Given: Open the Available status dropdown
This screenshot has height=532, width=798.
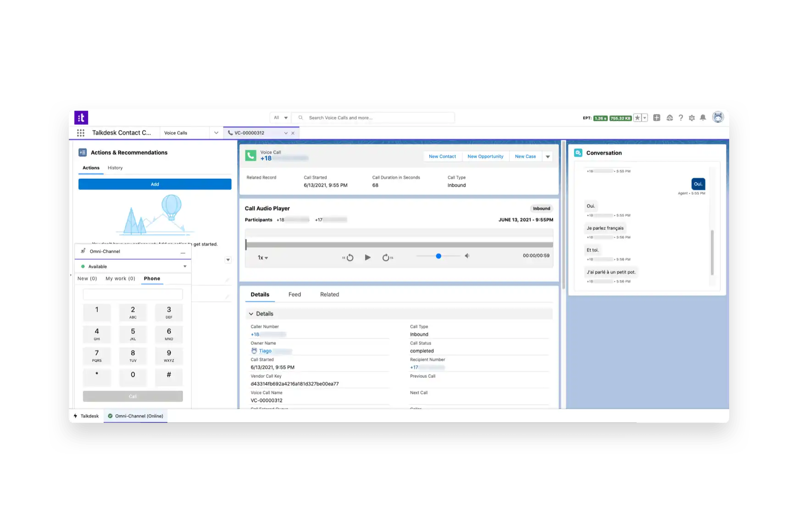Looking at the screenshot, I should tap(185, 266).
